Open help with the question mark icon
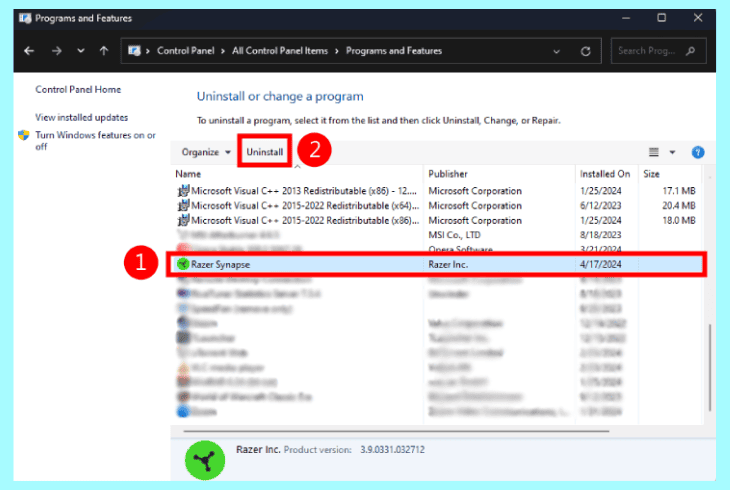Screen dimensions: 730x490 [x=697, y=152]
